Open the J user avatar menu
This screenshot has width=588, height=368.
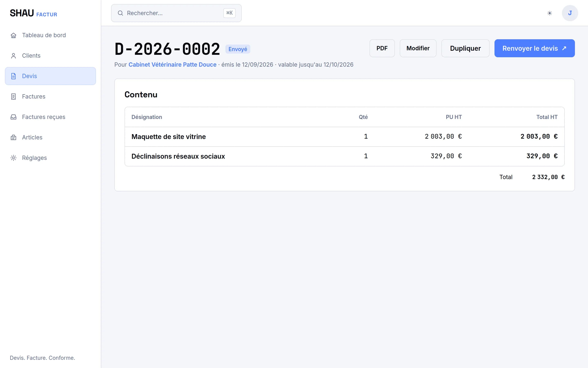pyautogui.click(x=570, y=13)
